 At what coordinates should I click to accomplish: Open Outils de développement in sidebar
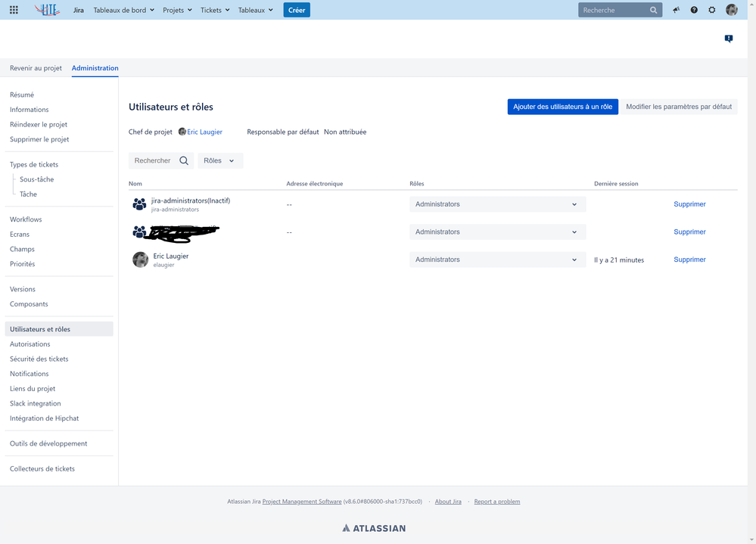pos(48,444)
